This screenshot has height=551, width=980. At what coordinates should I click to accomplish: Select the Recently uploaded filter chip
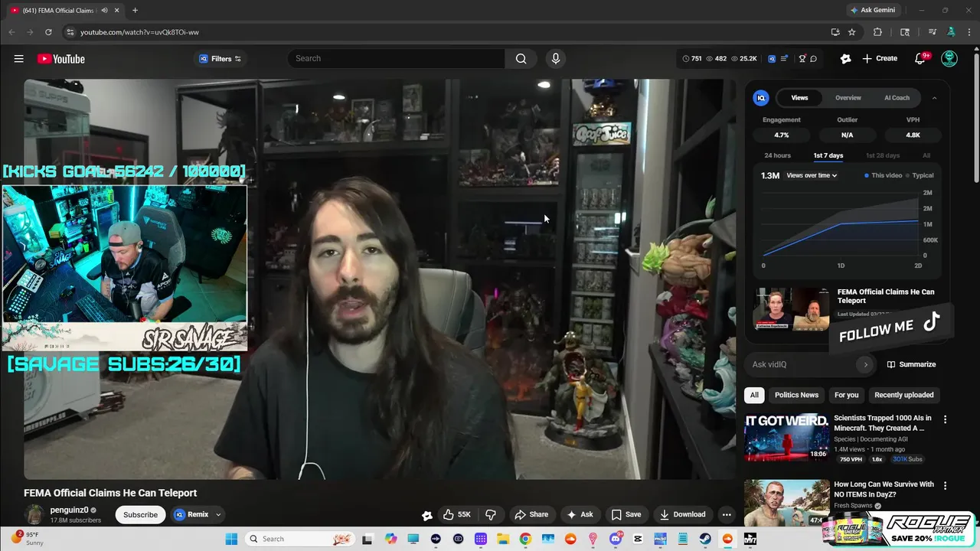903,395
